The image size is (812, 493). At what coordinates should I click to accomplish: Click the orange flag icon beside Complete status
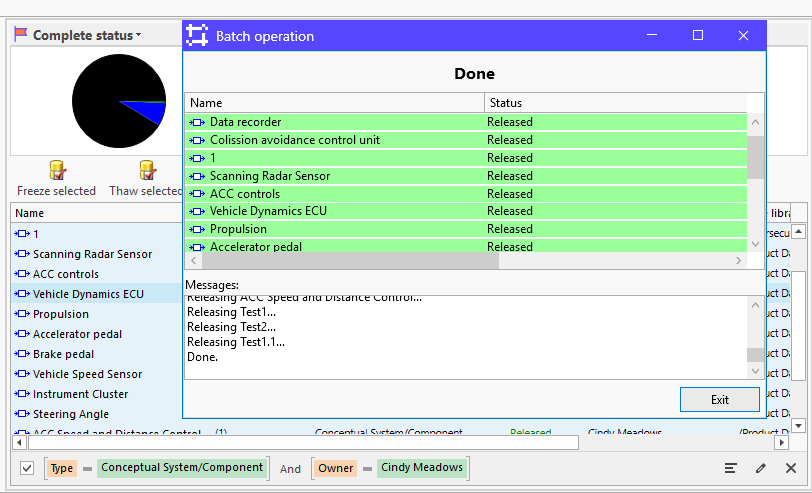click(21, 35)
